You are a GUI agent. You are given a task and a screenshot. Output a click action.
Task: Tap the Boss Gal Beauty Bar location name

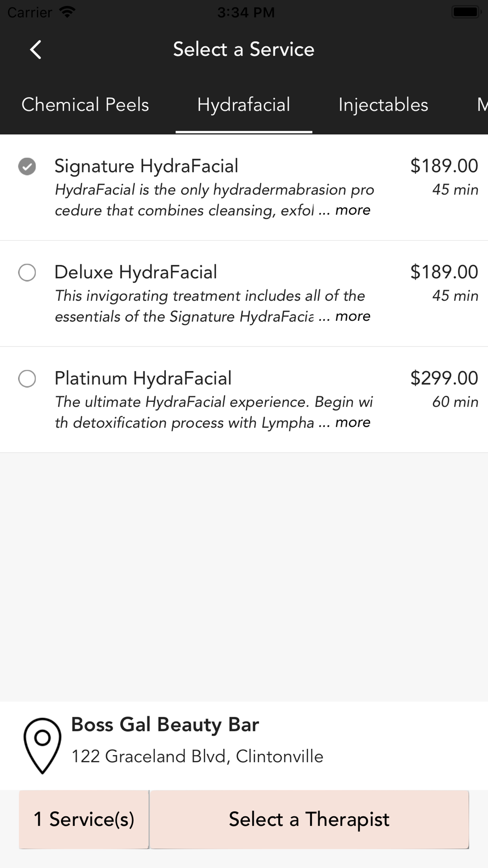(165, 724)
